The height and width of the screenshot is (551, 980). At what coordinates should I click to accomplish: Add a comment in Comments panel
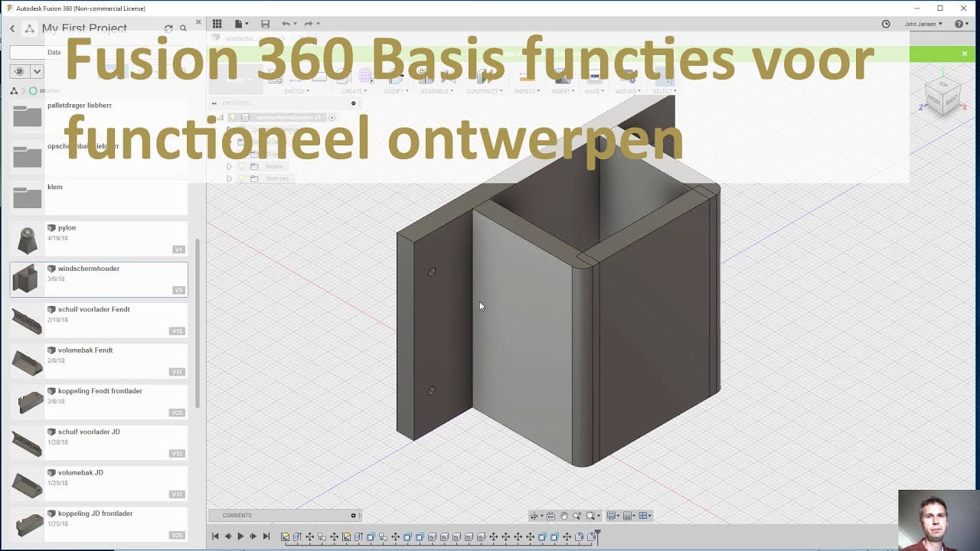click(x=353, y=515)
